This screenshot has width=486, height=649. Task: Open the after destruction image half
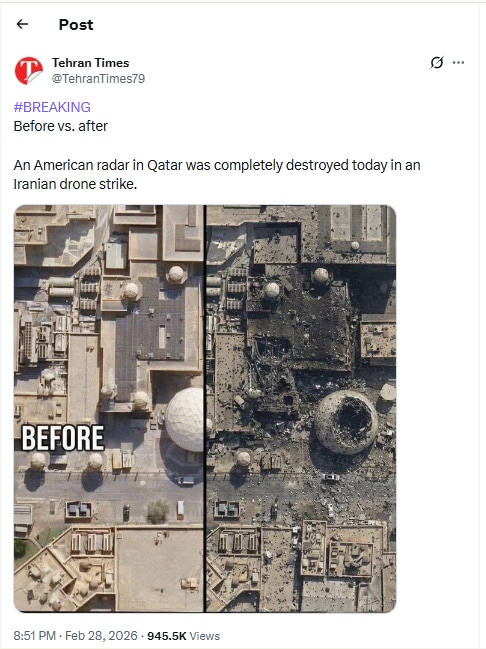301,408
